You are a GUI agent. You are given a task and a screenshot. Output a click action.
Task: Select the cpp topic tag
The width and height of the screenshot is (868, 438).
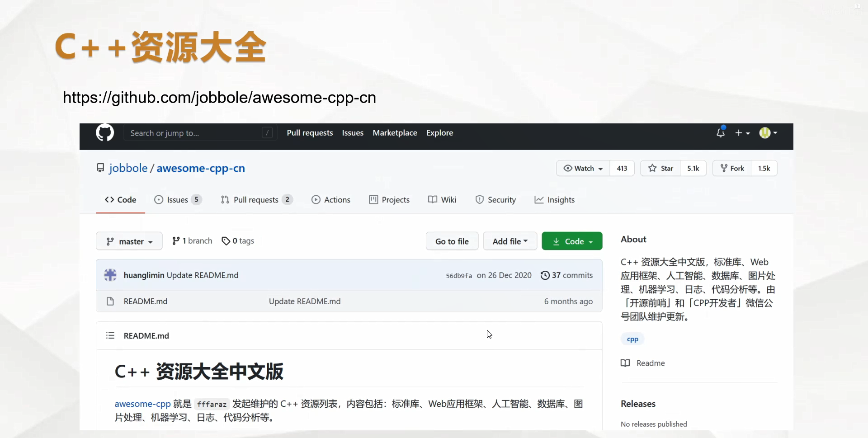632,339
